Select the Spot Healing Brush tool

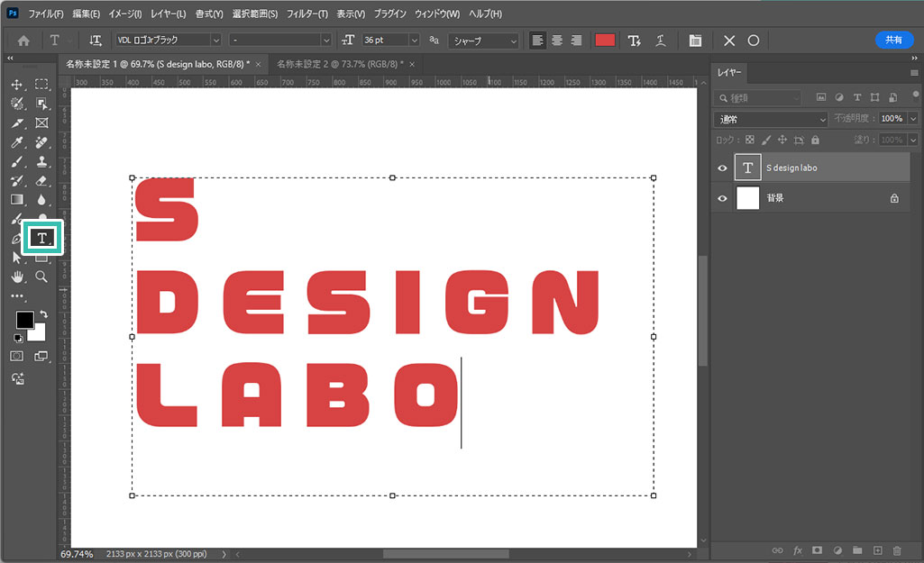pyautogui.click(x=41, y=142)
